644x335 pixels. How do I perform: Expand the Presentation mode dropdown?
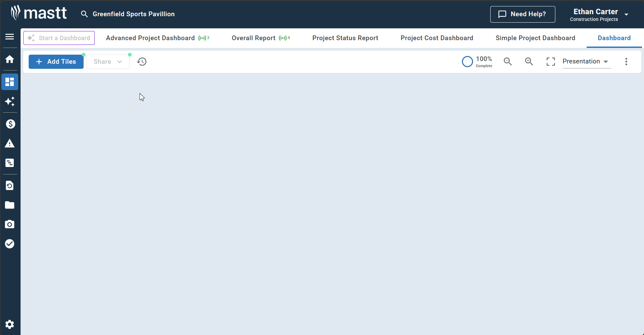coord(586,61)
